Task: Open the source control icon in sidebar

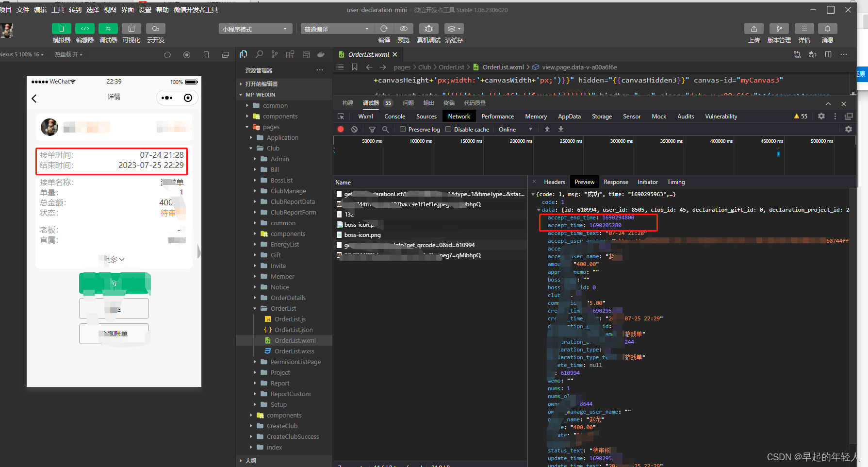Action: click(275, 54)
